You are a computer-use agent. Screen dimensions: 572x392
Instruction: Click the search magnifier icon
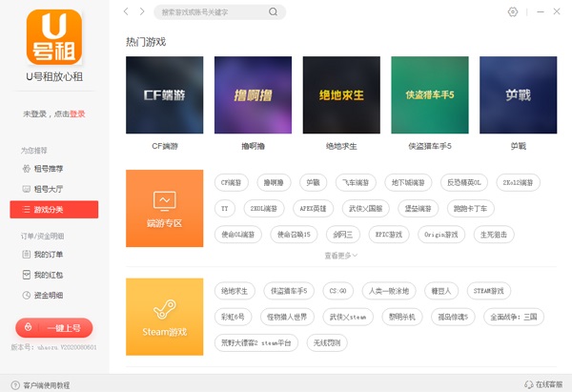(x=274, y=12)
